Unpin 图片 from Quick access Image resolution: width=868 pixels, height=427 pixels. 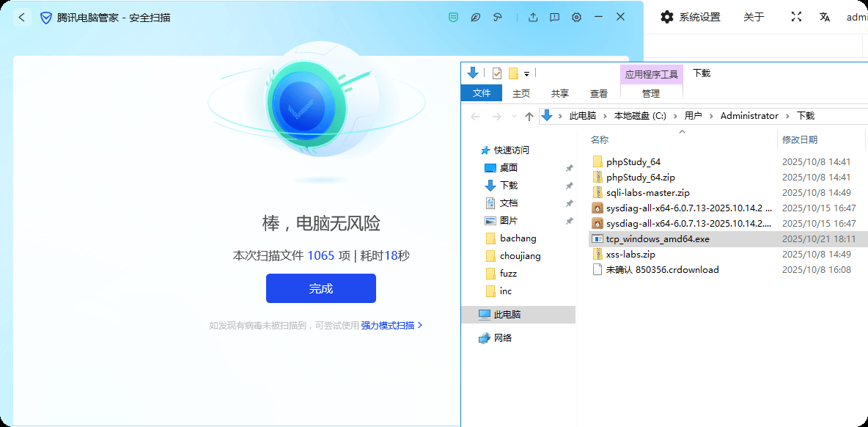(569, 220)
